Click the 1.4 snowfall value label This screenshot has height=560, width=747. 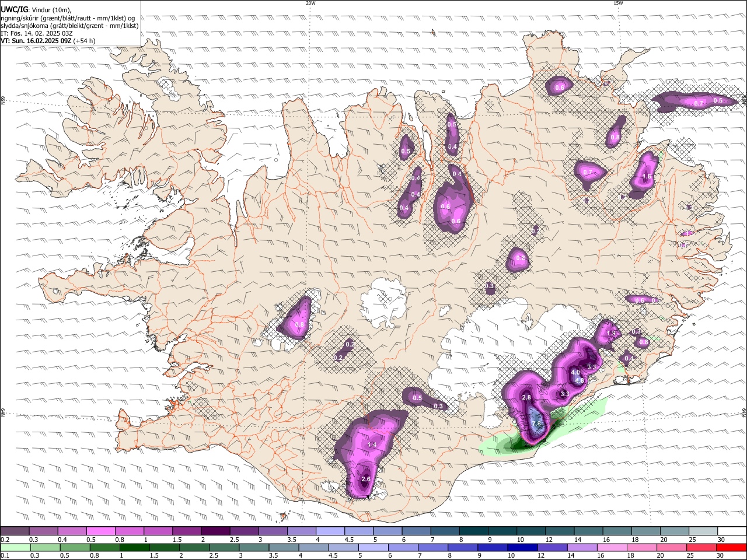[x=372, y=445]
